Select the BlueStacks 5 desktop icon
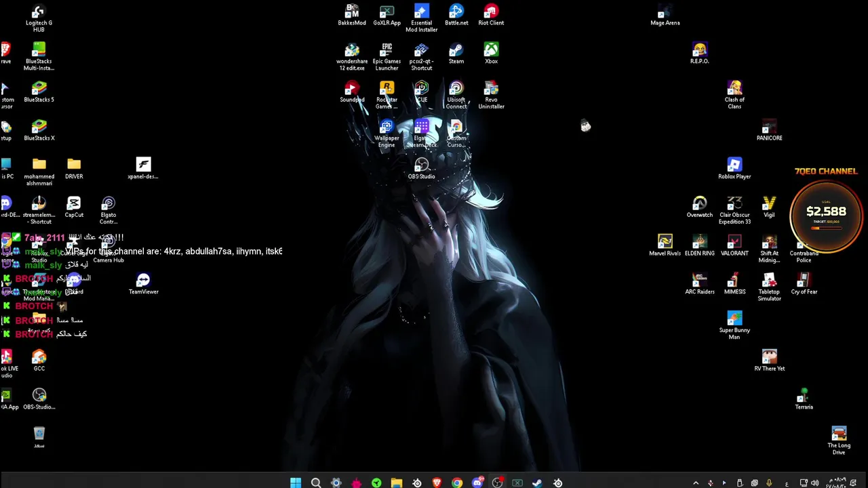868x488 pixels. point(39,92)
